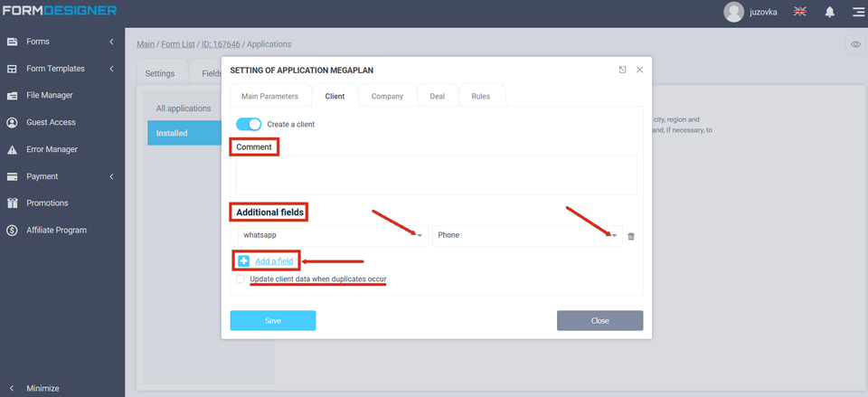This screenshot has height=397, width=868.
Task: Open the Fields tab behind the dialog
Action: tap(212, 73)
